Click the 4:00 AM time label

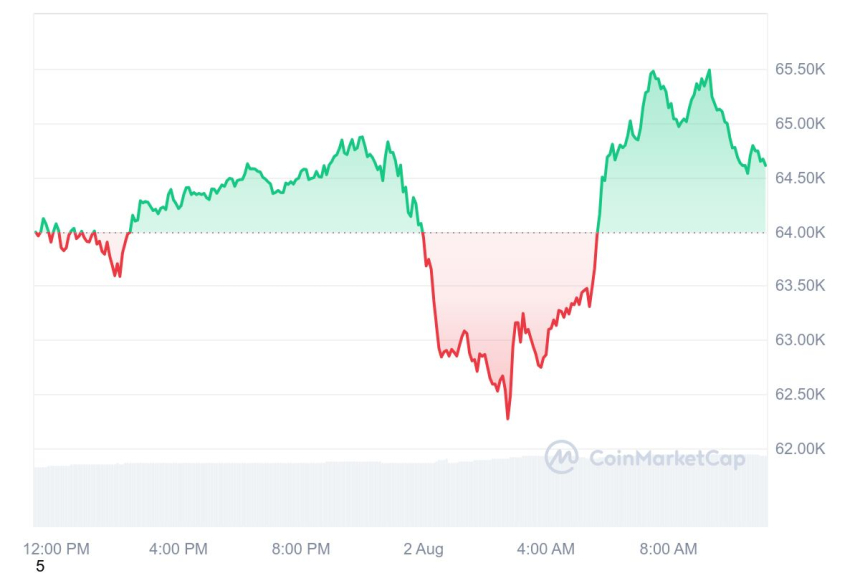[x=546, y=549]
